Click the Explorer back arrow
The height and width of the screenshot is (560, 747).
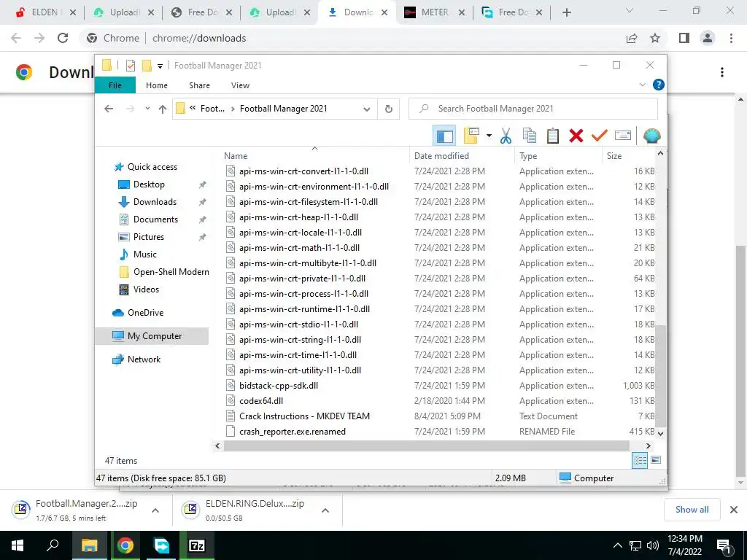[x=109, y=109]
